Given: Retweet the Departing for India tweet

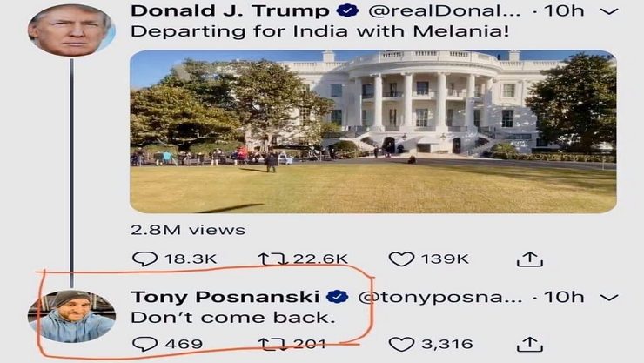Looking at the screenshot, I should (x=271, y=259).
